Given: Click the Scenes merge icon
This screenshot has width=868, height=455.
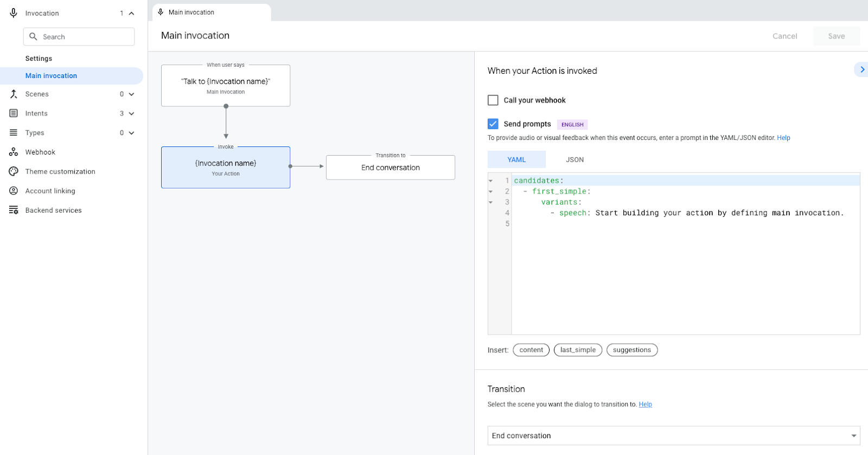Looking at the screenshot, I should [14, 94].
